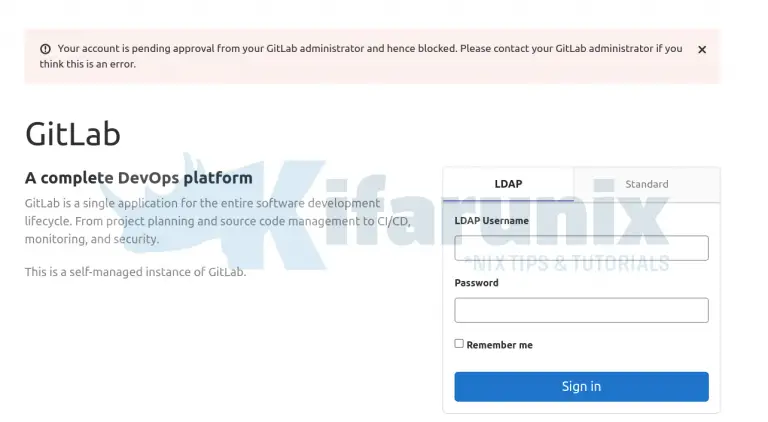Click the "A complete DevOps platform" heading
Screen dimensions: 768x422
(x=138, y=178)
